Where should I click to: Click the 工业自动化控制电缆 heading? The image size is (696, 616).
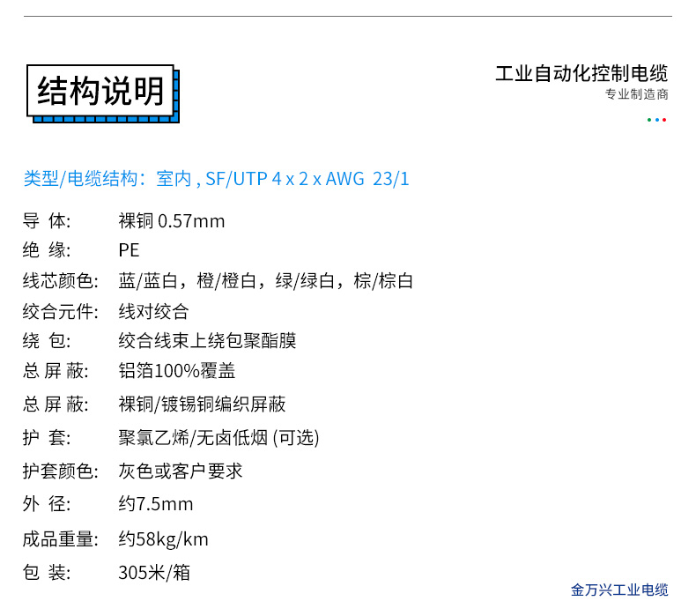[x=581, y=73]
